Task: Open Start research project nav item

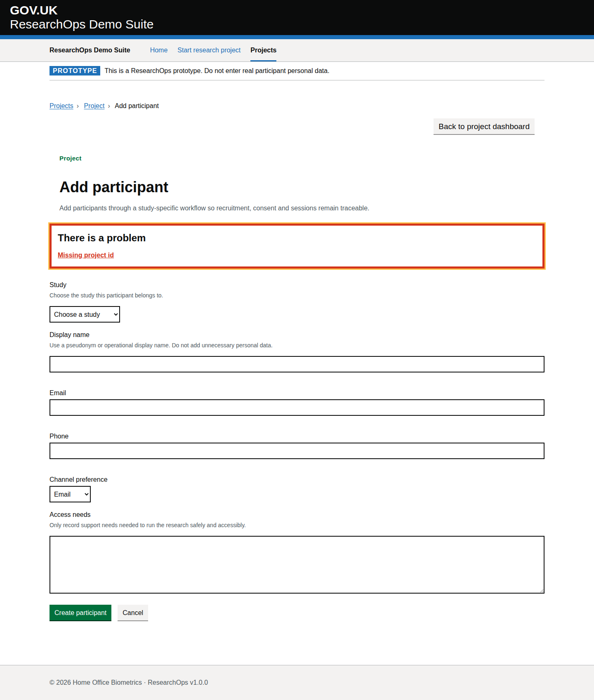Action: click(x=209, y=50)
